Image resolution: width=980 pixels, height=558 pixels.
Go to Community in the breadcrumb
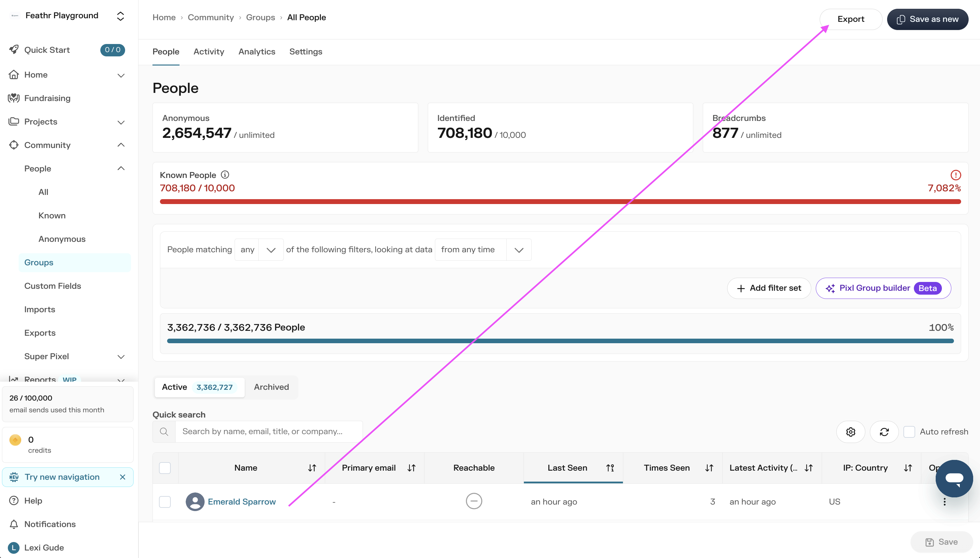pyautogui.click(x=211, y=18)
